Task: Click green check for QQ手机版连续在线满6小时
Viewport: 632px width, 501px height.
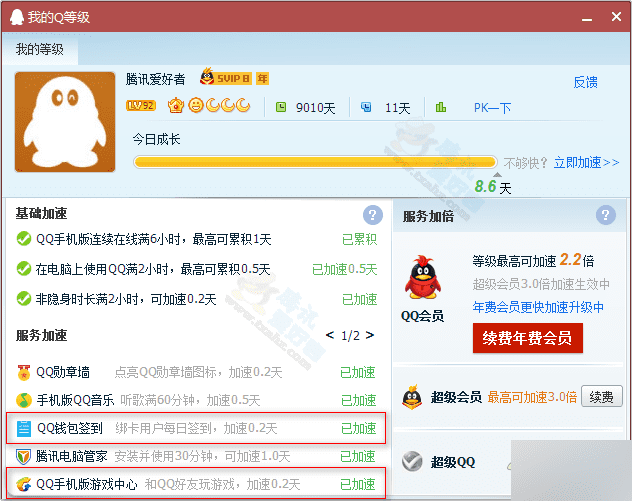Action: pyautogui.click(x=24, y=239)
